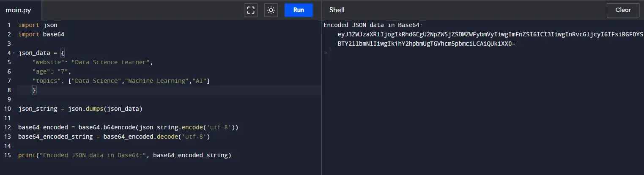Click 'Encoded JSON data in Base64:' output line
This screenshot has width=644, height=175.
pos(373,25)
